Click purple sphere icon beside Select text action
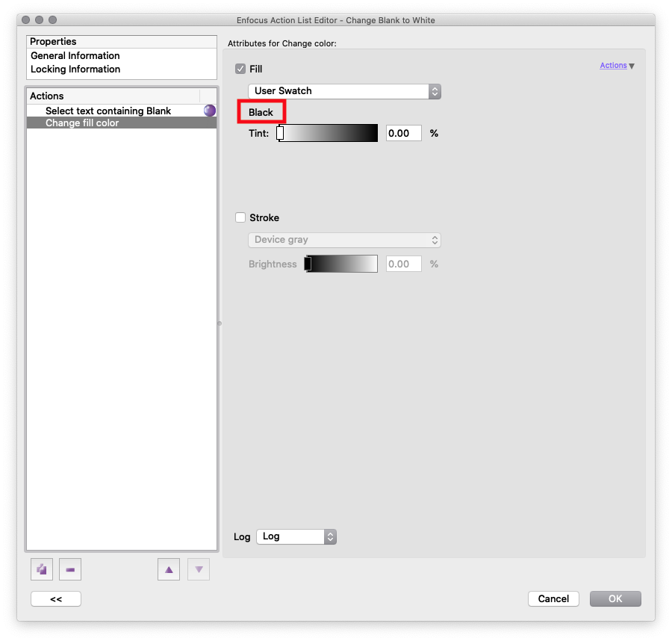 (x=210, y=111)
